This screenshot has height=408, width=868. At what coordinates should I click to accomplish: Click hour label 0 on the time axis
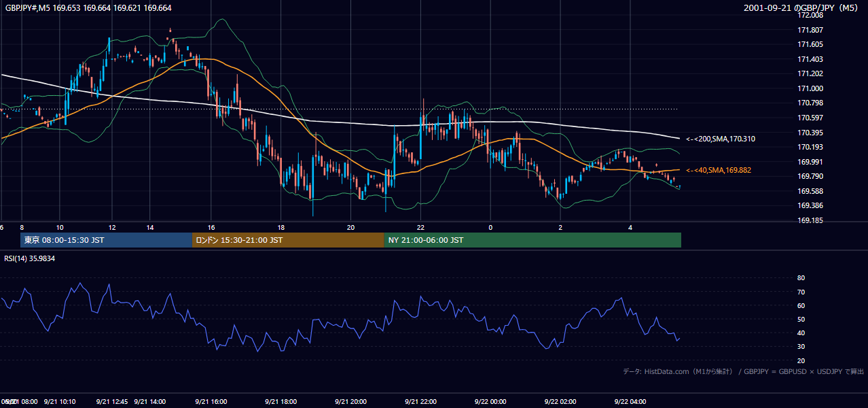[490, 227]
